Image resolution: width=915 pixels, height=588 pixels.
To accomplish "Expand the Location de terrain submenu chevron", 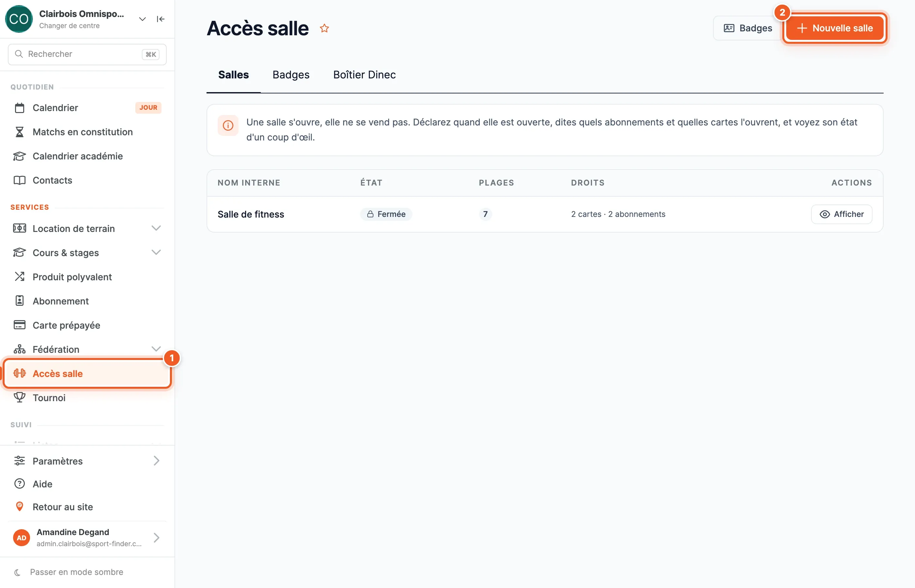I will pyautogui.click(x=156, y=228).
